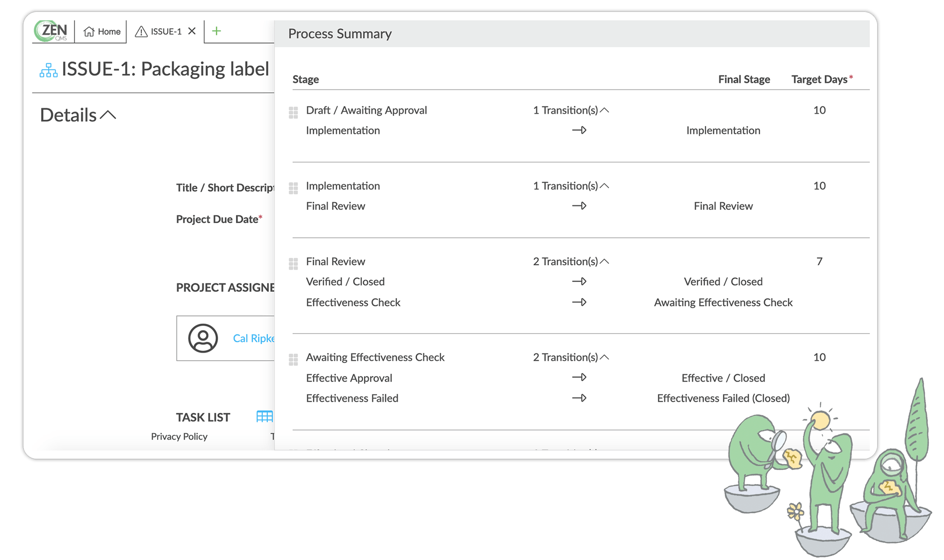Click the user avatar icon in assignee card
Image resolution: width=944 pixels, height=560 pixels.
click(203, 338)
